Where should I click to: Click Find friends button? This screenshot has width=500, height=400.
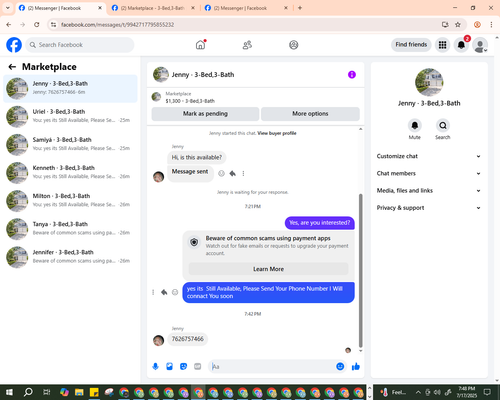tap(411, 45)
